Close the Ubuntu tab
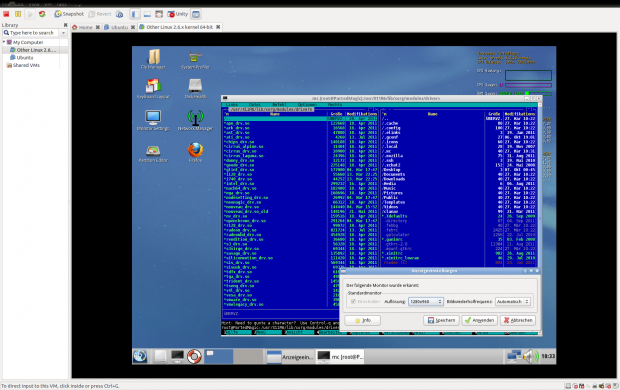This screenshot has width=620, height=390. pos(133,27)
